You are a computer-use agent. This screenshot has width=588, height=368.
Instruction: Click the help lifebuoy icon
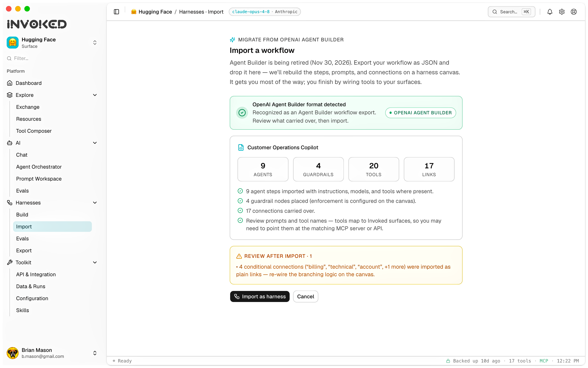click(574, 12)
